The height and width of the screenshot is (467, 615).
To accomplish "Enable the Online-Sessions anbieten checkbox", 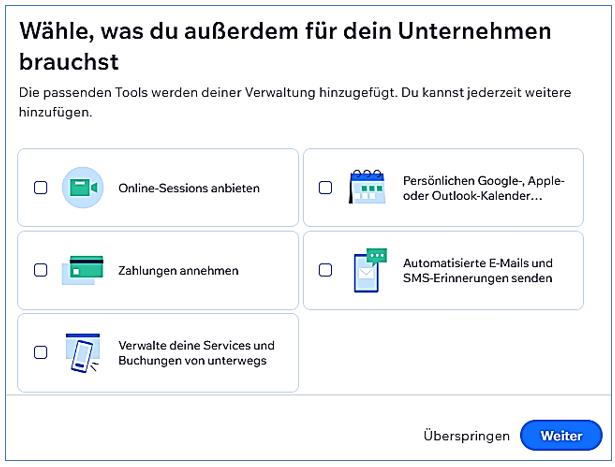I will (41, 187).
